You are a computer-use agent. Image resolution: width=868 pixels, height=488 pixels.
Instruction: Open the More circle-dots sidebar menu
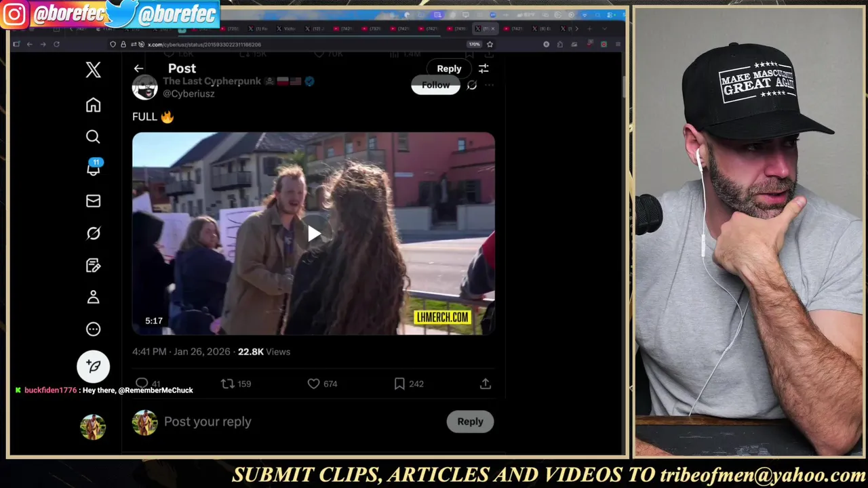point(94,329)
